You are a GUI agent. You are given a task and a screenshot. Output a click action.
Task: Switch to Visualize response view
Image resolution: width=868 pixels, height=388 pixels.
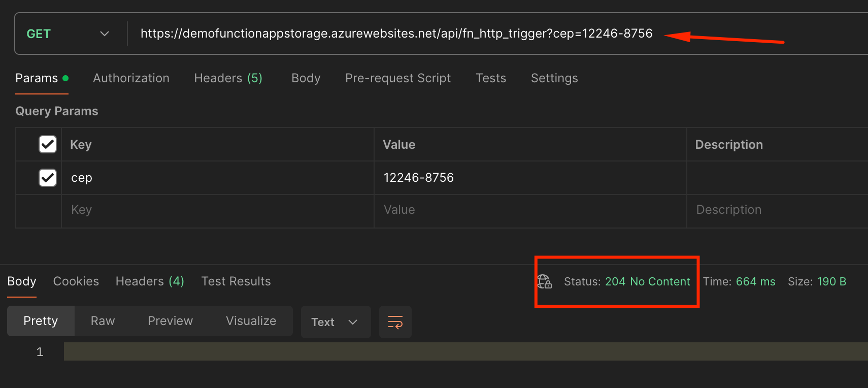251,321
